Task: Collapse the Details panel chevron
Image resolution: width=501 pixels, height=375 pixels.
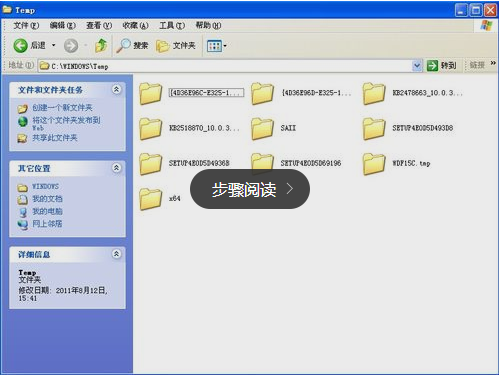Action: pos(116,254)
